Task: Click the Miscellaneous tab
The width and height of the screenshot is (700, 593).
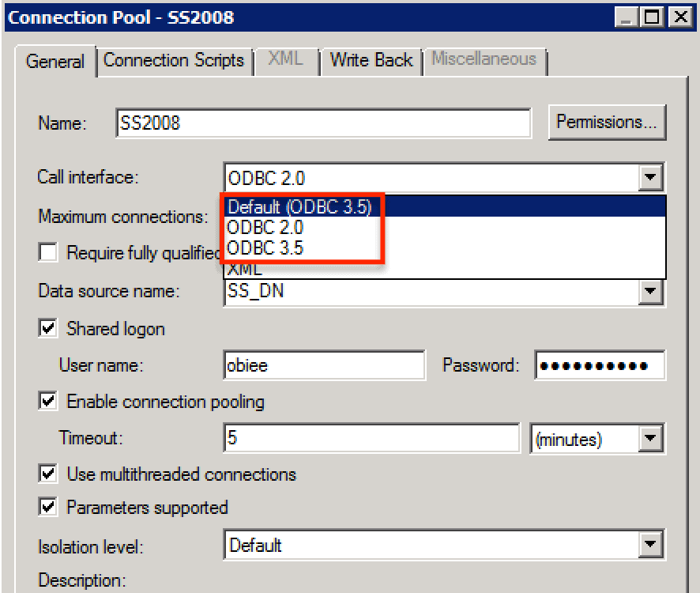Action: tap(484, 59)
